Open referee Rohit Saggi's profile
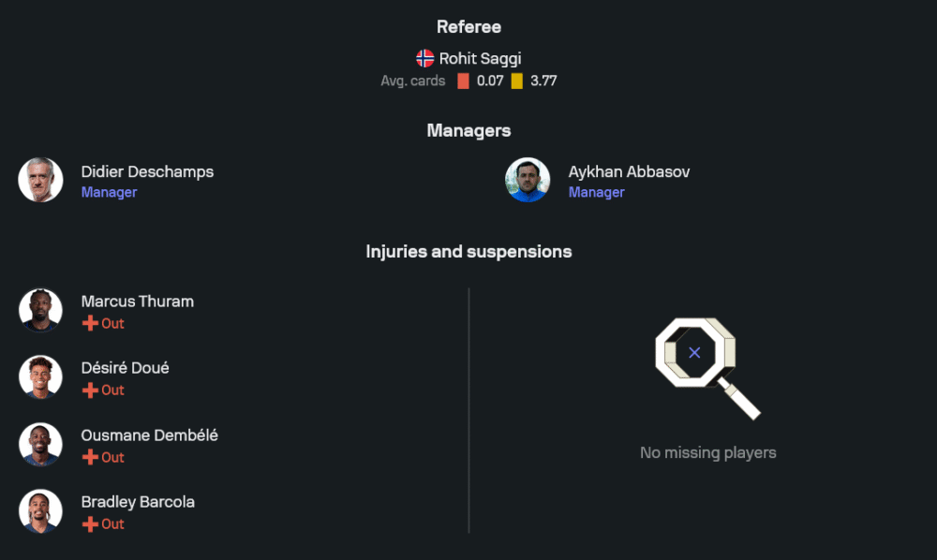The image size is (937, 560). pyautogui.click(x=480, y=58)
